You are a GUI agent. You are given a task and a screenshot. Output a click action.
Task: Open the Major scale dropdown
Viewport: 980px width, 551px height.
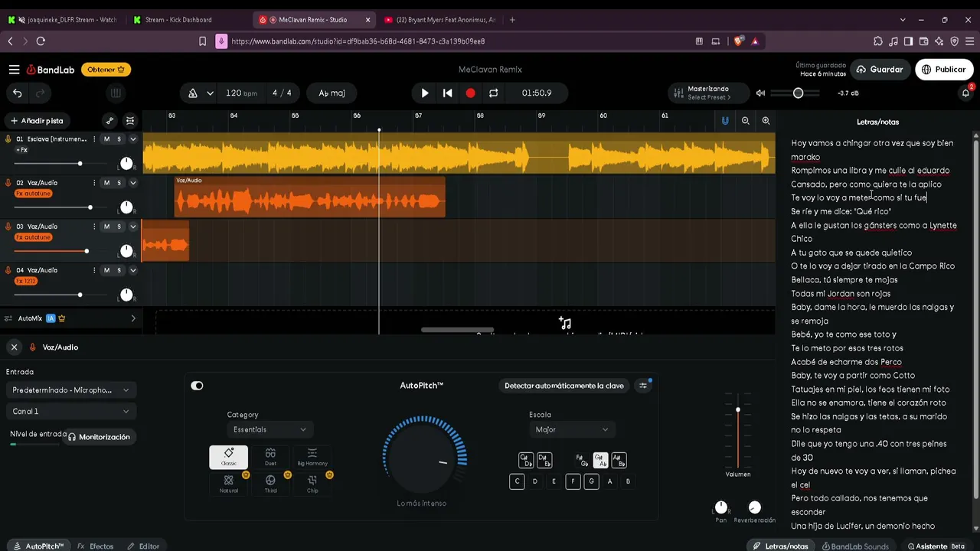572,430
